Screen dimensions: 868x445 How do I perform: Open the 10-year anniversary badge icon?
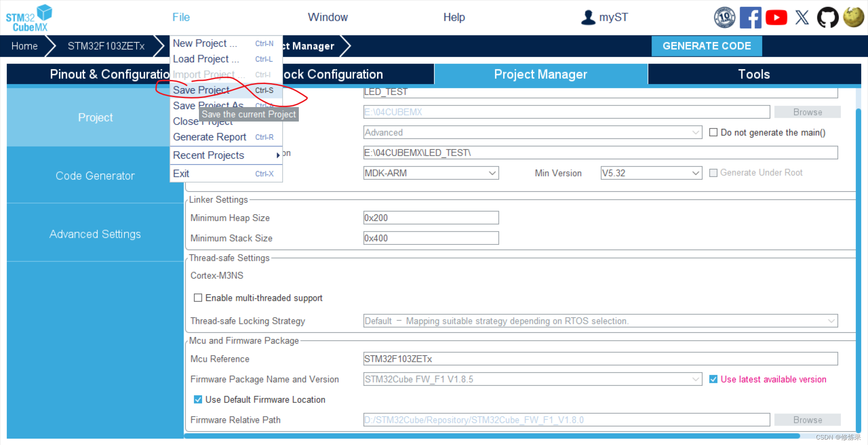point(724,18)
